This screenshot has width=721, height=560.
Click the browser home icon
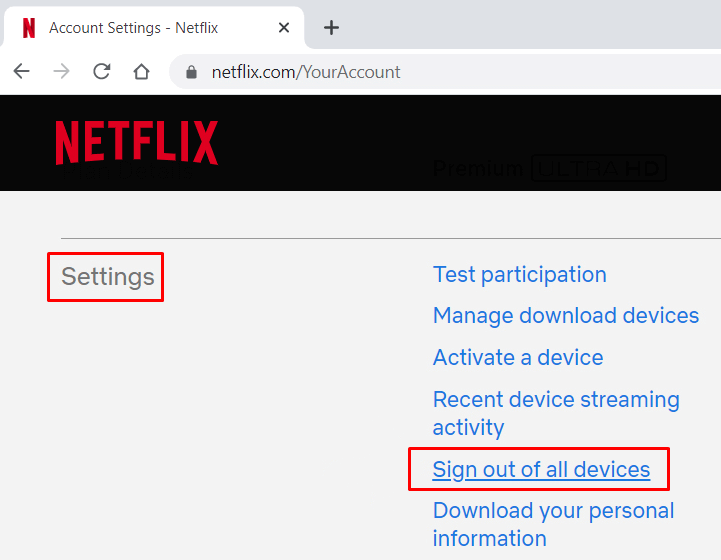tap(141, 72)
